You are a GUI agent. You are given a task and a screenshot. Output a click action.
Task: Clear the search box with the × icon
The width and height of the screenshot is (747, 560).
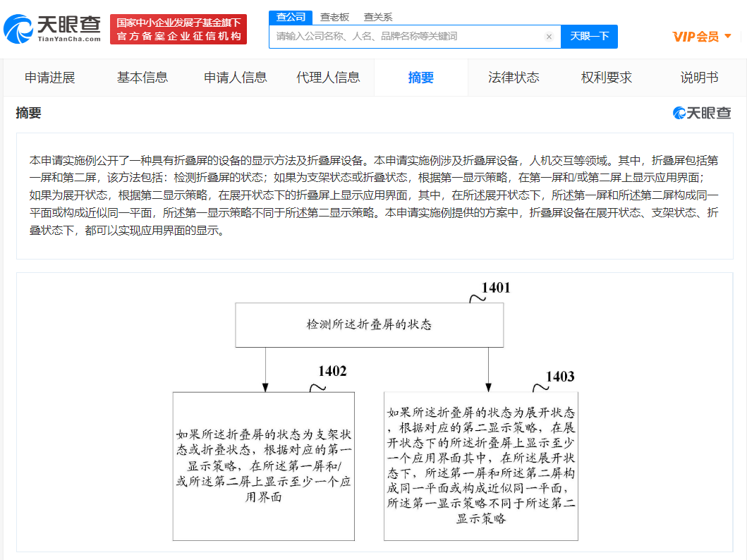(549, 37)
